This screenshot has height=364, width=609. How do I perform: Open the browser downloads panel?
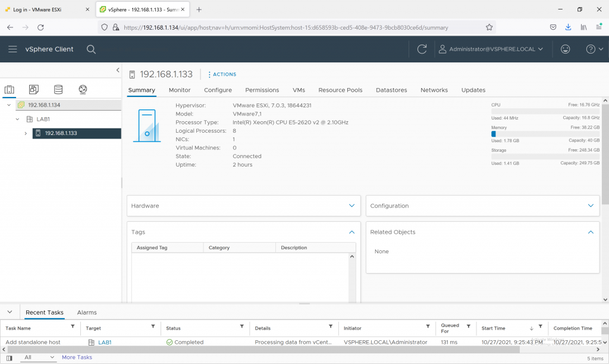568,27
